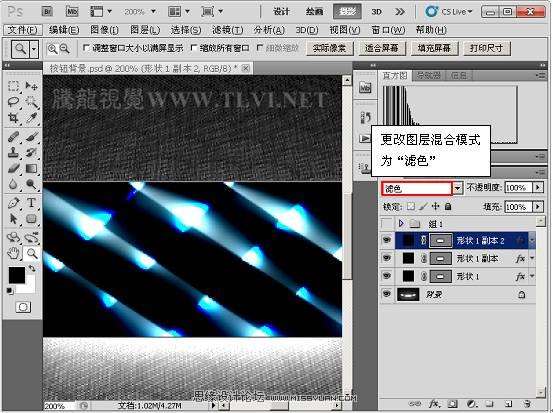The height and width of the screenshot is (413, 553).
Task: Open the zoom level 200% dropdown
Action: 153,12
